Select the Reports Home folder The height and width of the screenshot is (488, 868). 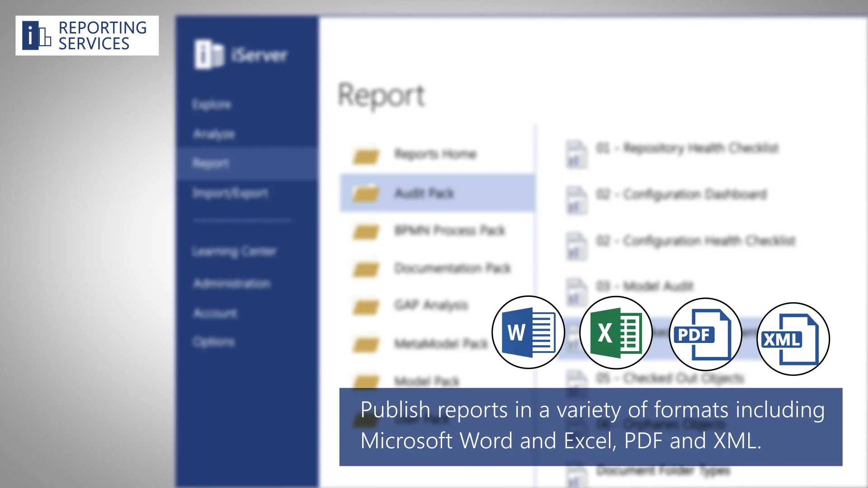pyautogui.click(x=435, y=155)
